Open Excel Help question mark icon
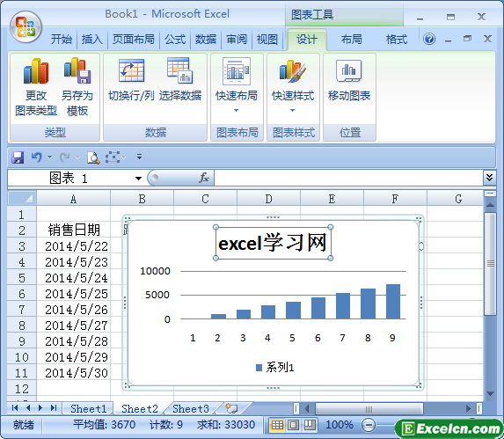The width and height of the screenshot is (504, 439). pyautogui.click(x=429, y=40)
